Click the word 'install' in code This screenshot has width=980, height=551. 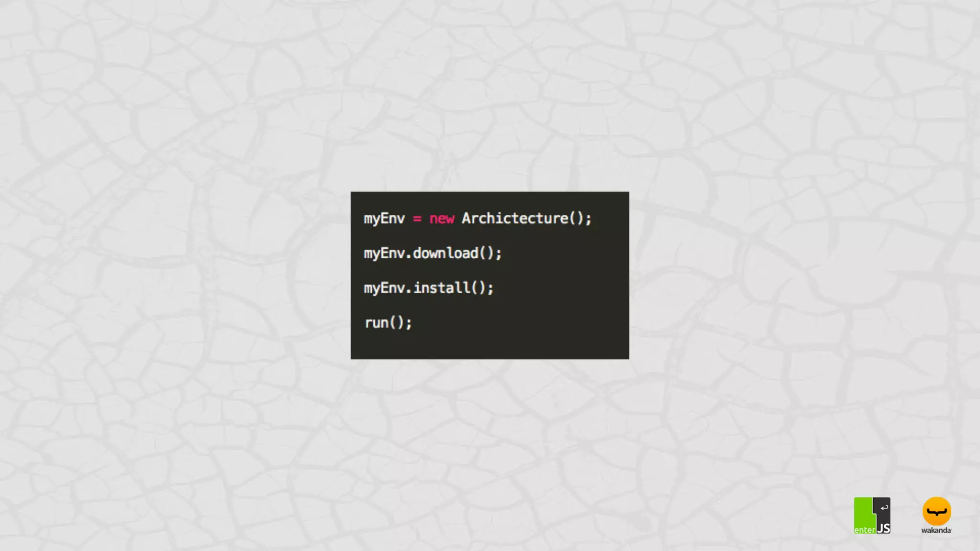tap(442, 287)
